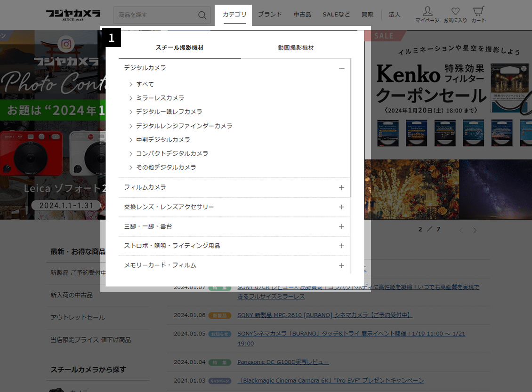532x392 pixels.
Task: Expand the フィルムカメラ section
Action: pos(342,187)
